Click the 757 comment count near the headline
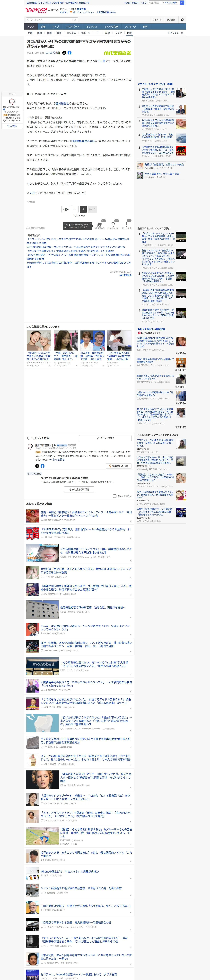This screenshot has width=210, height=980. [x=50, y=53]
